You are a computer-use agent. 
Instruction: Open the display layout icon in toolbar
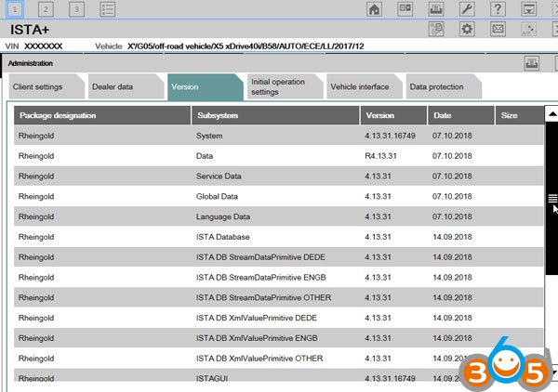(405, 9)
